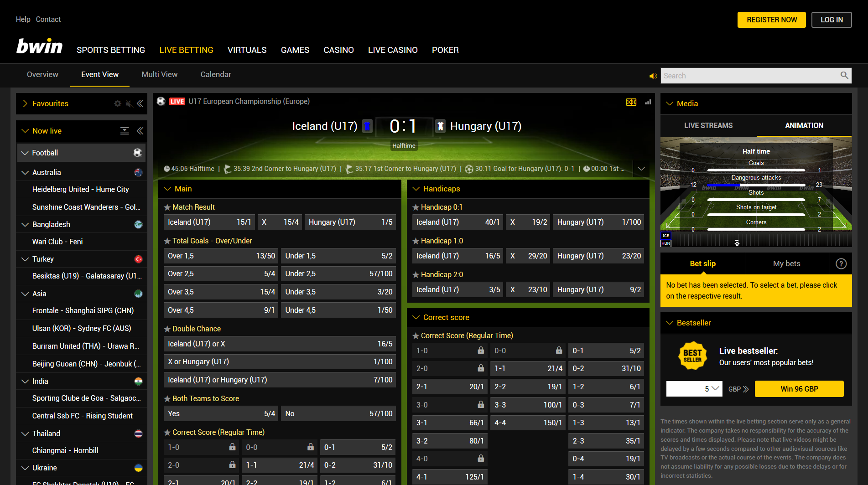The width and height of the screenshot is (868, 485).
Task: Collapse the Football sport group
Action: [x=25, y=153]
